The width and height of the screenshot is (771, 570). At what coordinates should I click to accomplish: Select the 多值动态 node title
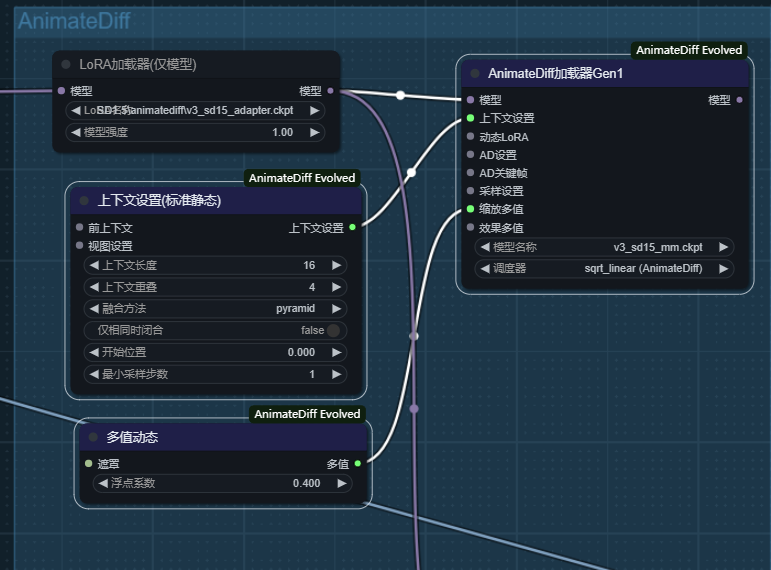tap(132, 437)
